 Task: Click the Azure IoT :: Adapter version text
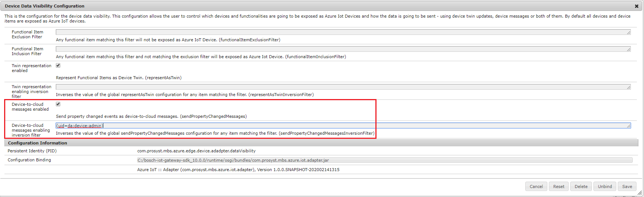coord(238,170)
